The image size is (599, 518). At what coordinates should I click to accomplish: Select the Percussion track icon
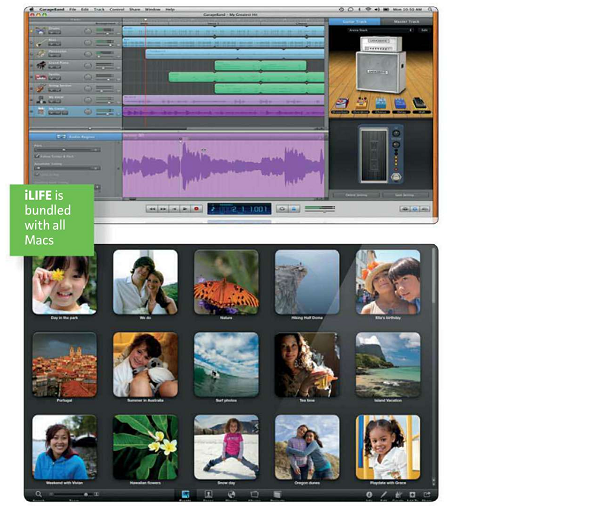click(x=40, y=53)
